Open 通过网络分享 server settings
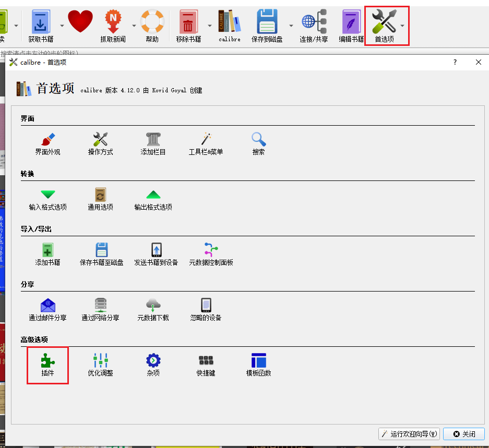The image size is (489, 448). (100, 310)
